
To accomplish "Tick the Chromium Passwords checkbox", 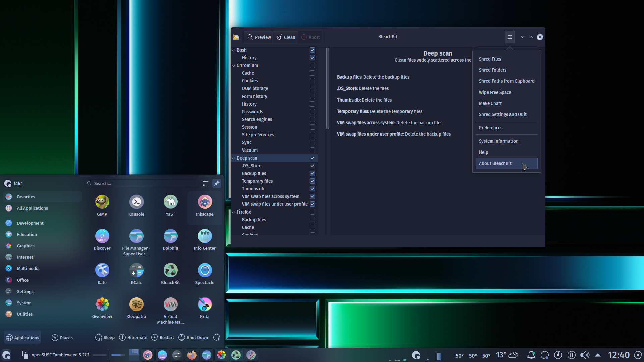I will (x=312, y=112).
